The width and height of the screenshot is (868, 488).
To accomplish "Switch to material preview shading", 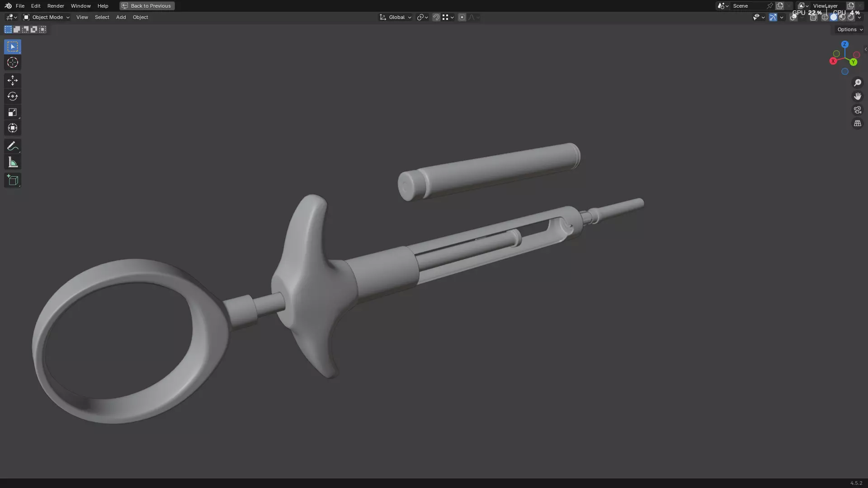I will pyautogui.click(x=842, y=17).
